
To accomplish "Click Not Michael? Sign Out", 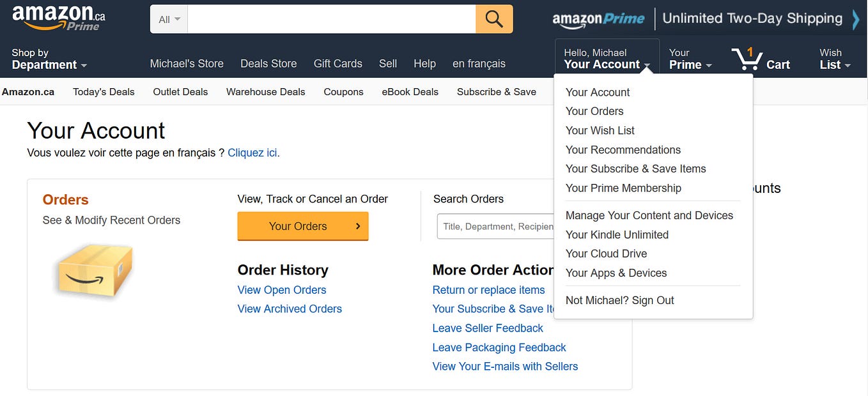I will [x=620, y=300].
